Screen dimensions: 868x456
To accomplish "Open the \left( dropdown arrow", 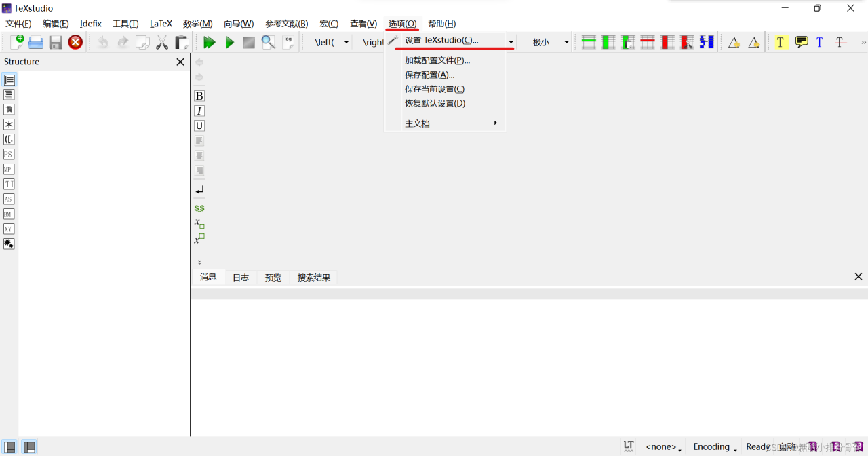I will 346,42.
